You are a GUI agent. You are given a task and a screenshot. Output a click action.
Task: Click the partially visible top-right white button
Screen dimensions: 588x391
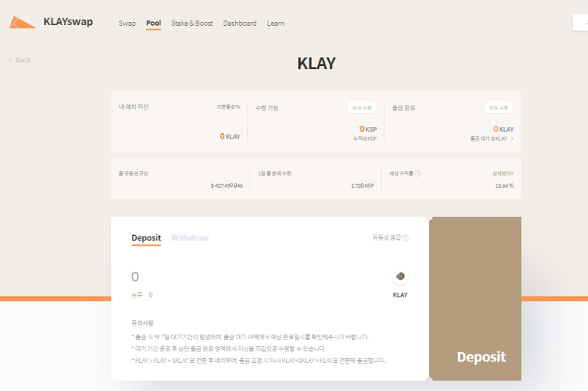pos(580,23)
